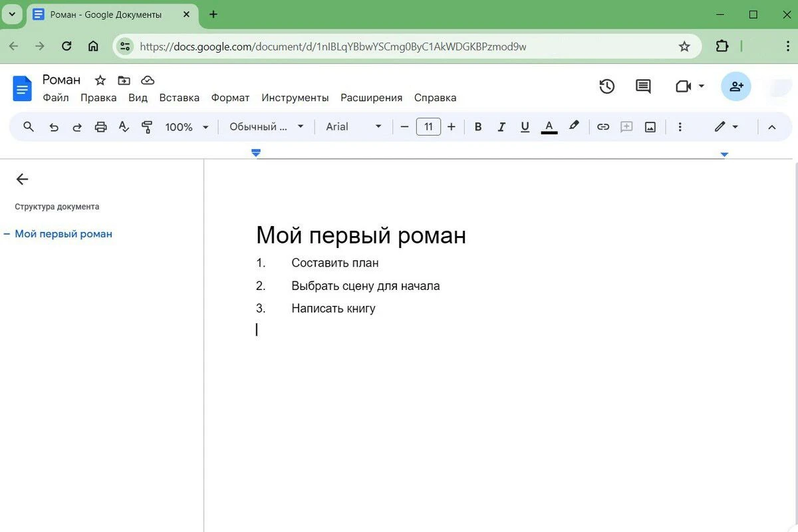Open the search menus magnifier
The height and width of the screenshot is (532, 798).
tap(29, 126)
